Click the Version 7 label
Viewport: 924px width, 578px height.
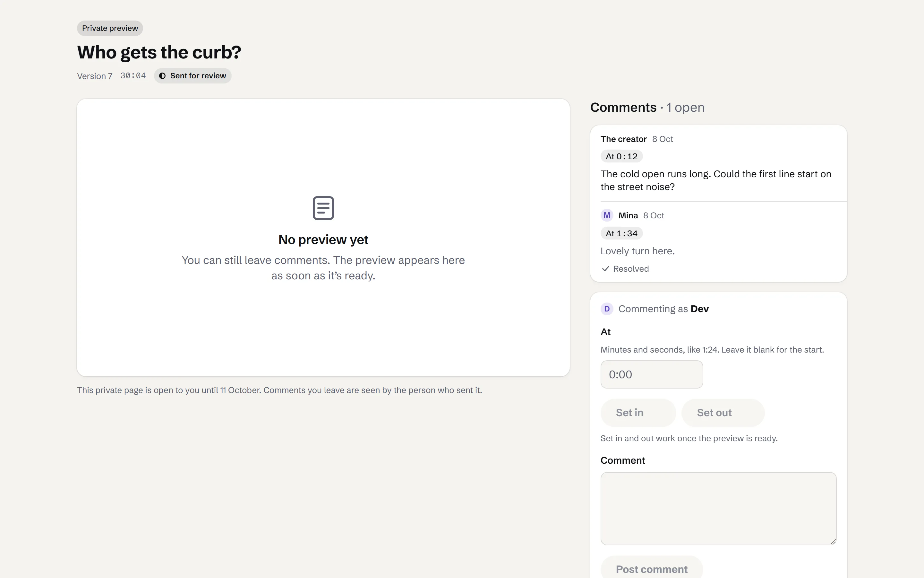tap(95, 76)
